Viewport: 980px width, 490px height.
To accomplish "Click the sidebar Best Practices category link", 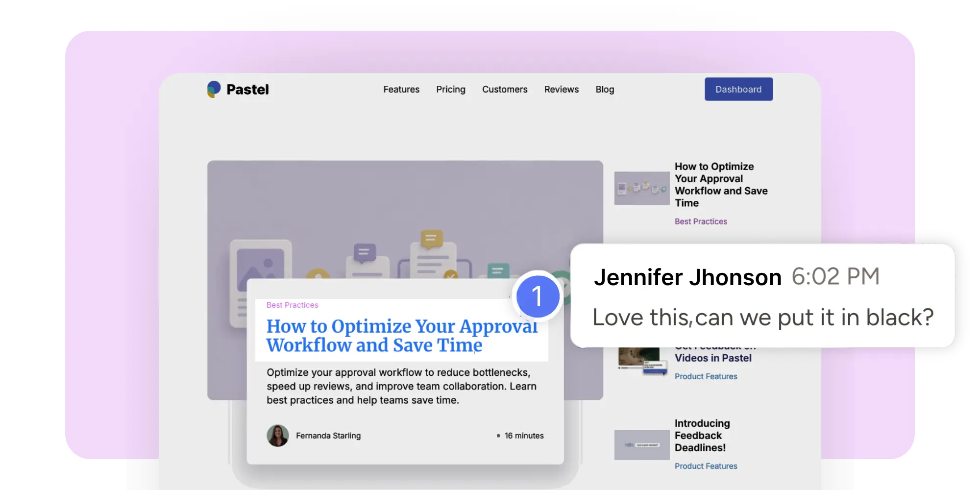I will [x=701, y=221].
